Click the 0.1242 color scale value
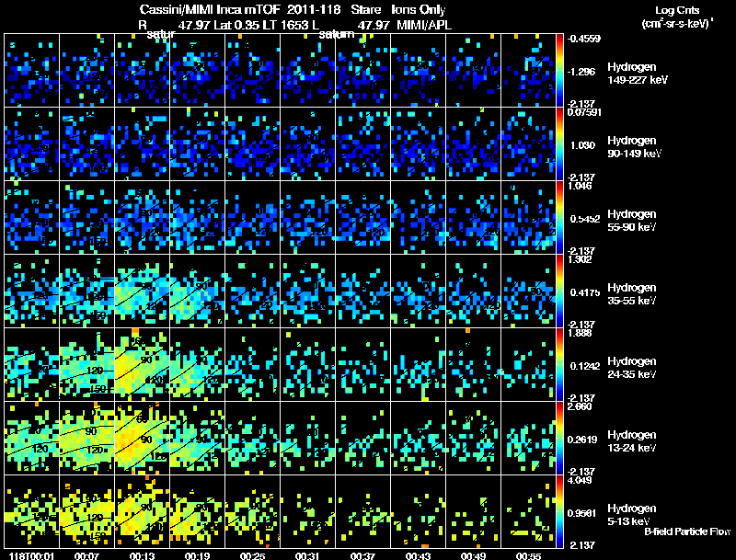This screenshot has width=736, height=560. pyautogui.click(x=585, y=366)
